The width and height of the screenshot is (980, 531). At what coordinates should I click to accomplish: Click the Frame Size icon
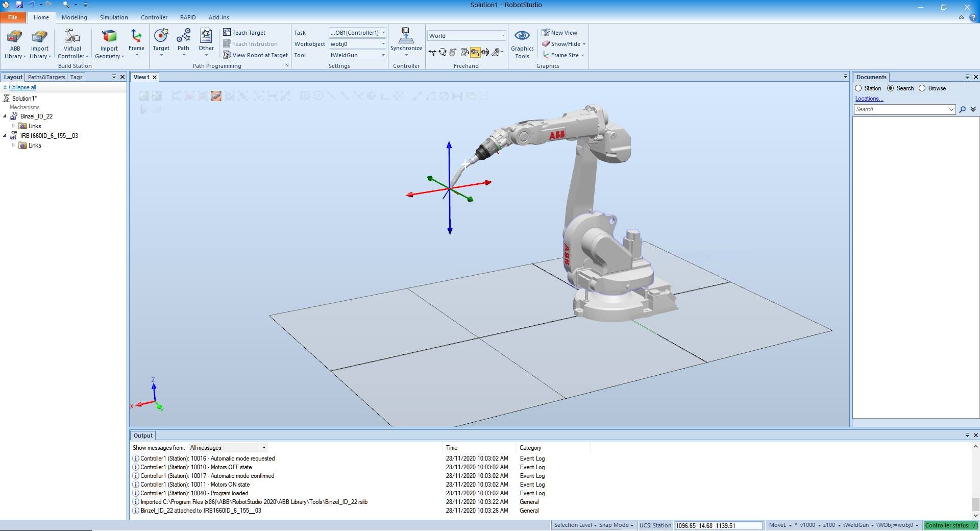[546, 55]
